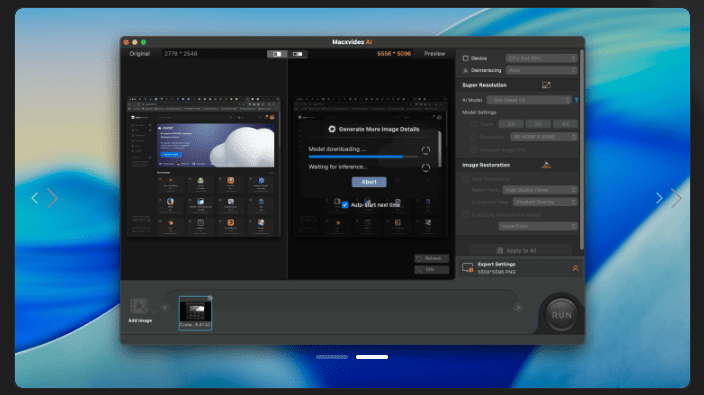Click the original image preview on the left
704x395 pixels.
[203, 166]
